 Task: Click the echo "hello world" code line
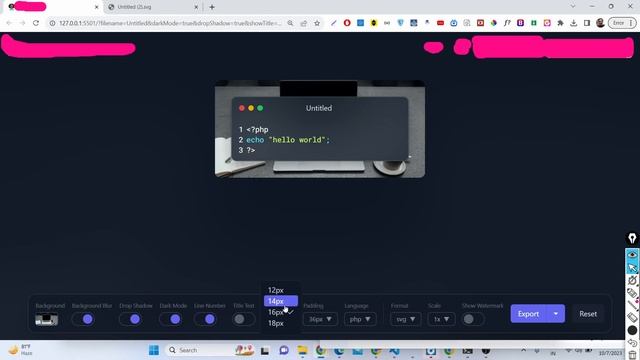point(288,140)
